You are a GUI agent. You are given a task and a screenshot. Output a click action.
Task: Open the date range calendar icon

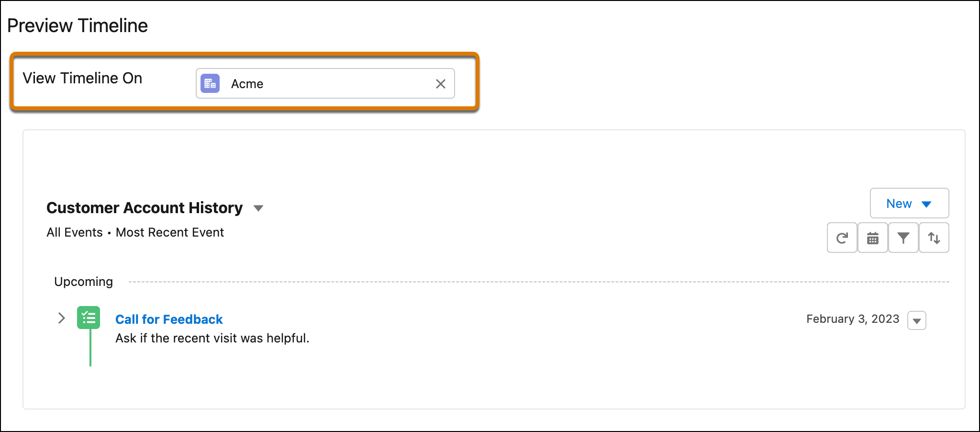[x=872, y=238]
